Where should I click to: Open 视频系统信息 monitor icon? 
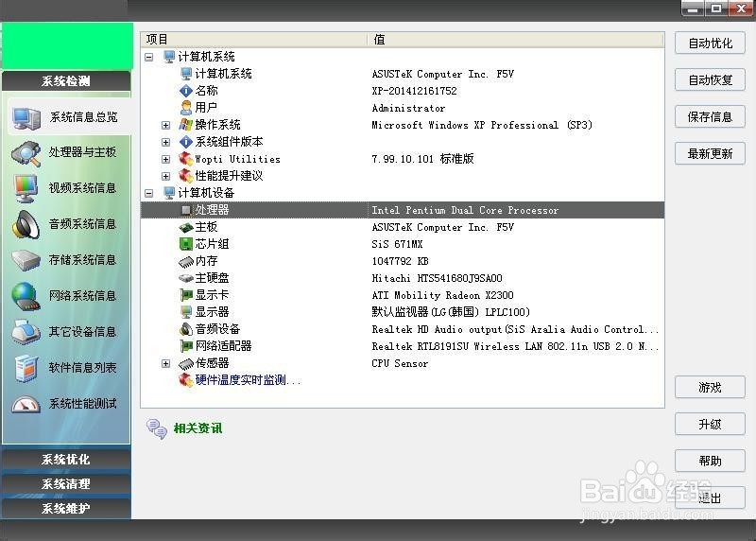click(x=26, y=189)
